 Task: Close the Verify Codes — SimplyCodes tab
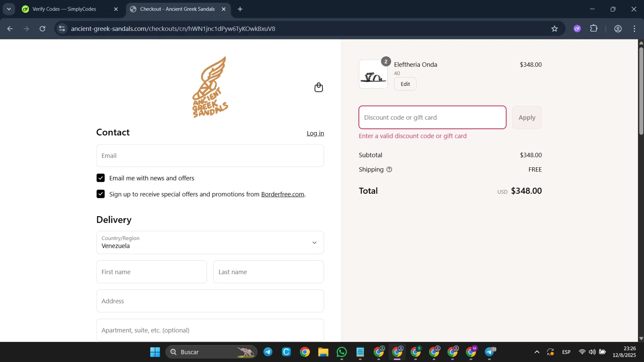[116, 9]
